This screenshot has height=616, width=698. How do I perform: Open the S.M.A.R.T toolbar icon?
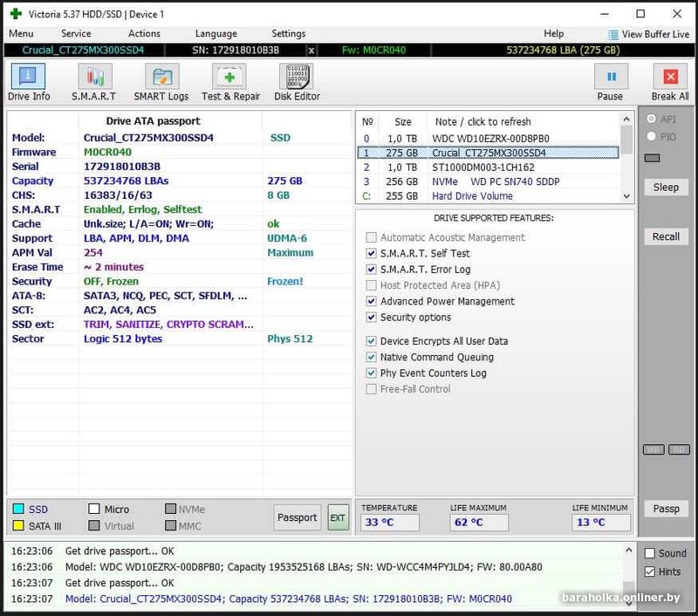coord(95,76)
